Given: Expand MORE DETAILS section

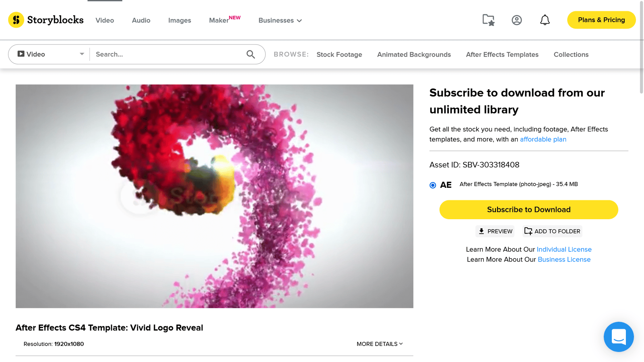Looking at the screenshot, I should (379, 344).
